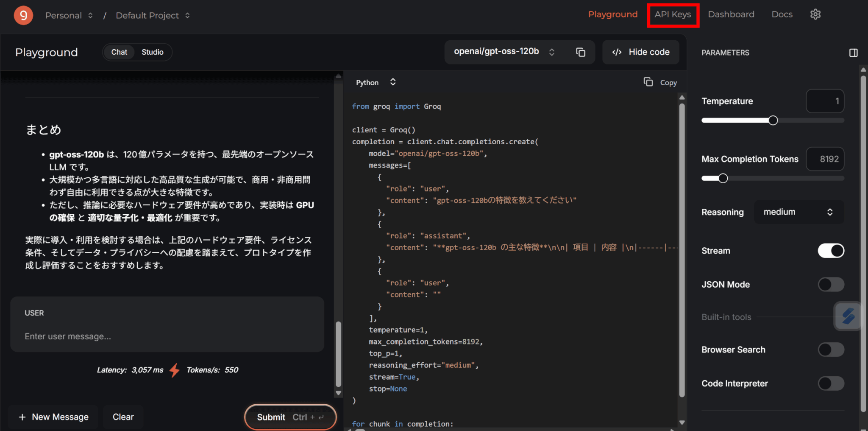Collapse the Parameters side panel icon

(x=854, y=53)
